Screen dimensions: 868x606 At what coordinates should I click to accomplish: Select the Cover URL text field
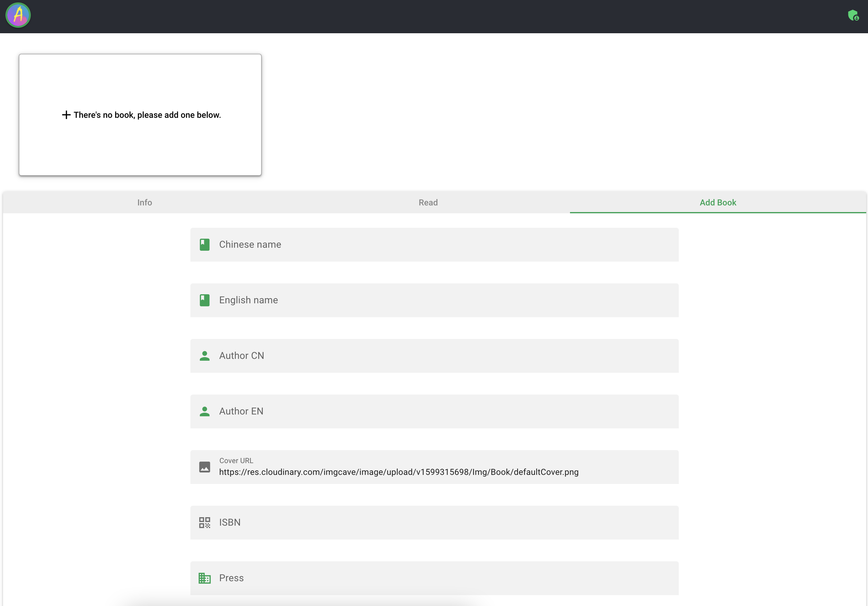coord(416,472)
